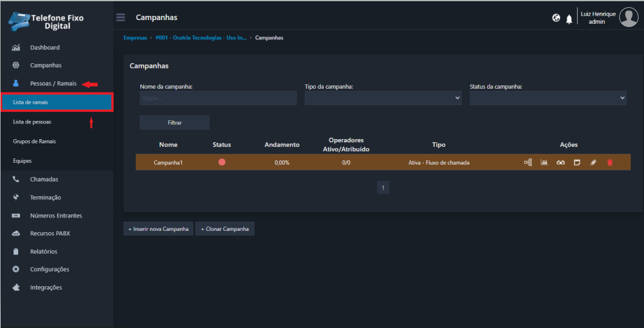
Task: Edit Campanha1 with the pencil icon
Action: (594, 162)
